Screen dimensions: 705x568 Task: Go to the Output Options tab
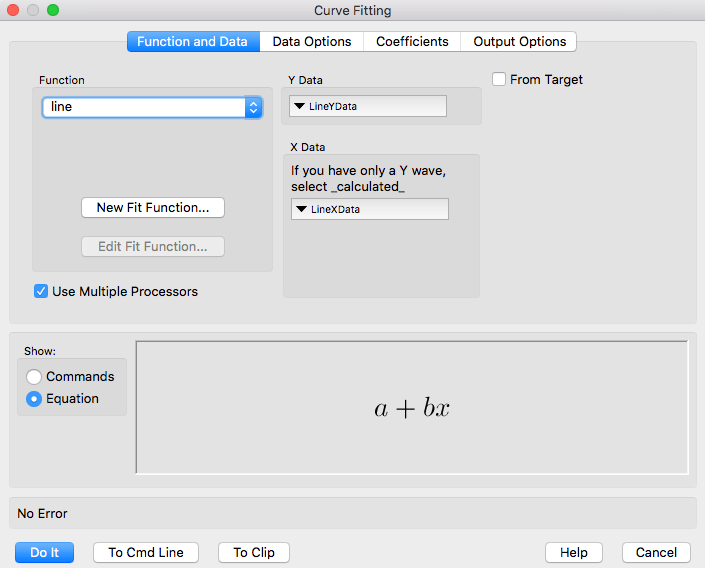tap(519, 42)
